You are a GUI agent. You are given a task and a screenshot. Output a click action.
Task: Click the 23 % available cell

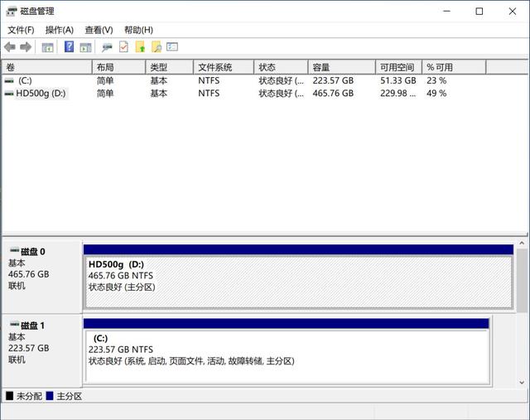coord(436,81)
